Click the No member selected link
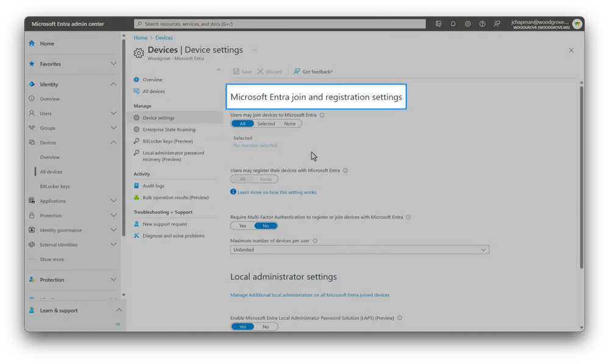The height and width of the screenshot is (364, 609). coord(255,145)
